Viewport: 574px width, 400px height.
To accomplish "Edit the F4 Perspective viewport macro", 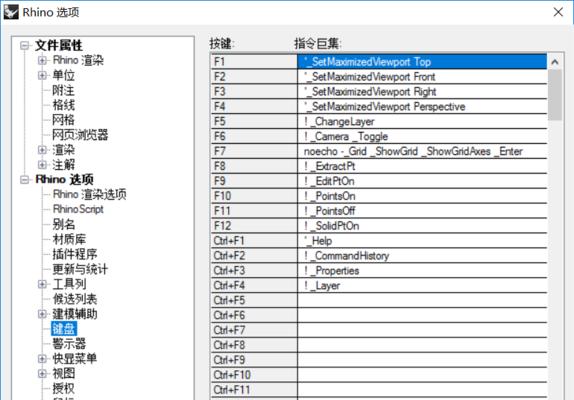I will [x=422, y=106].
